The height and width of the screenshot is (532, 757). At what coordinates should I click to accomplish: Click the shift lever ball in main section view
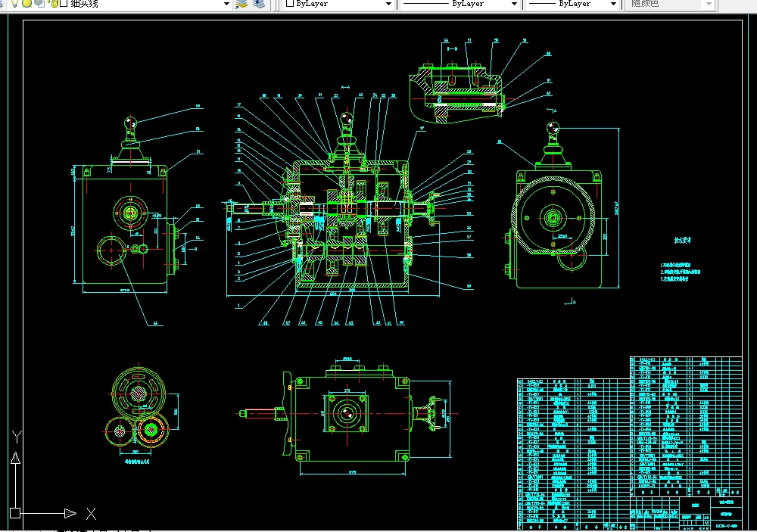[347, 118]
